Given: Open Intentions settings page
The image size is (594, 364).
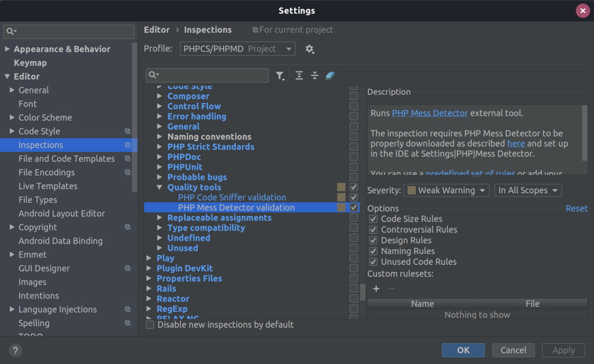Looking at the screenshot, I should click(x=39, y=296).
